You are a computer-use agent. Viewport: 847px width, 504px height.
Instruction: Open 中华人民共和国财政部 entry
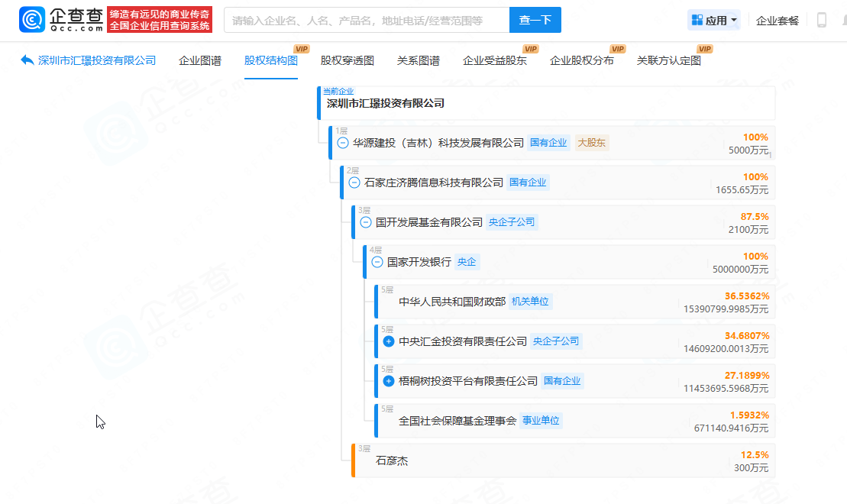pos(452,302)
